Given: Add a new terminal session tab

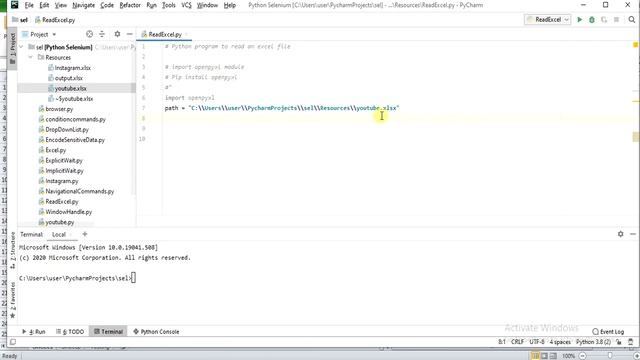Looking at the screenshot, I should click(x=84, y=234).
